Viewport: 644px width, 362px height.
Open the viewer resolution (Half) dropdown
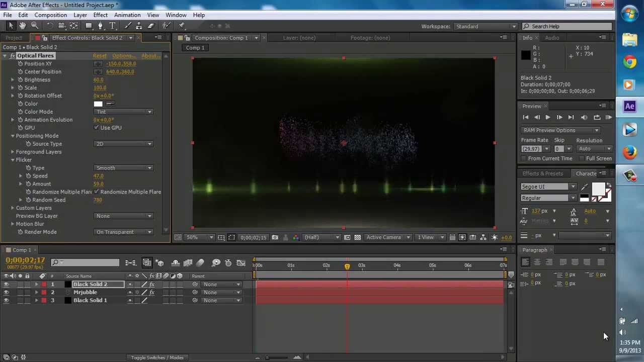click(x=322, y=237)
